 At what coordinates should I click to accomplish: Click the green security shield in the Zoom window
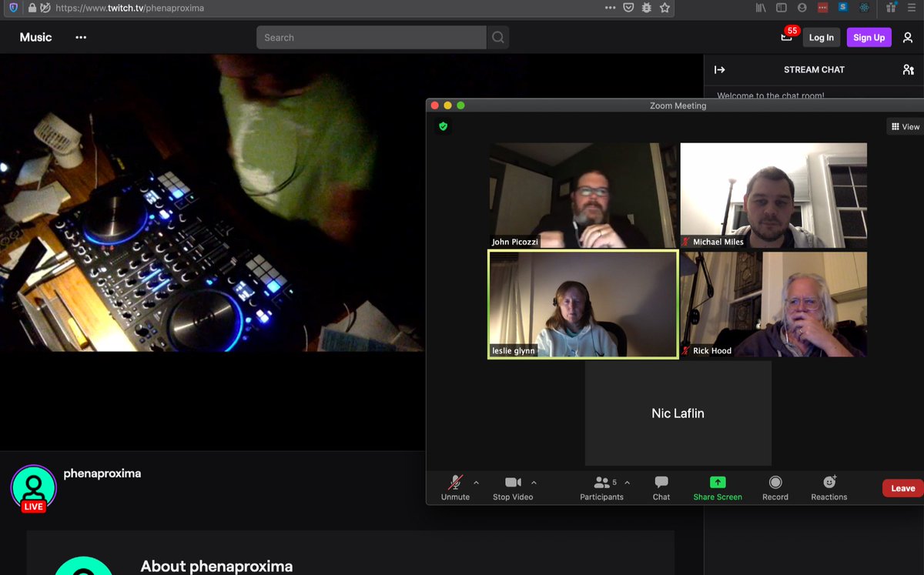point(443,125)
